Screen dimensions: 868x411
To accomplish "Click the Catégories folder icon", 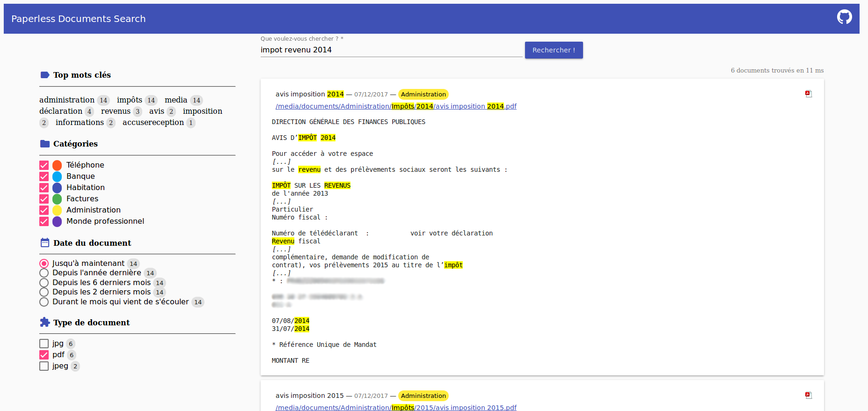I will (x=45, y=144).
